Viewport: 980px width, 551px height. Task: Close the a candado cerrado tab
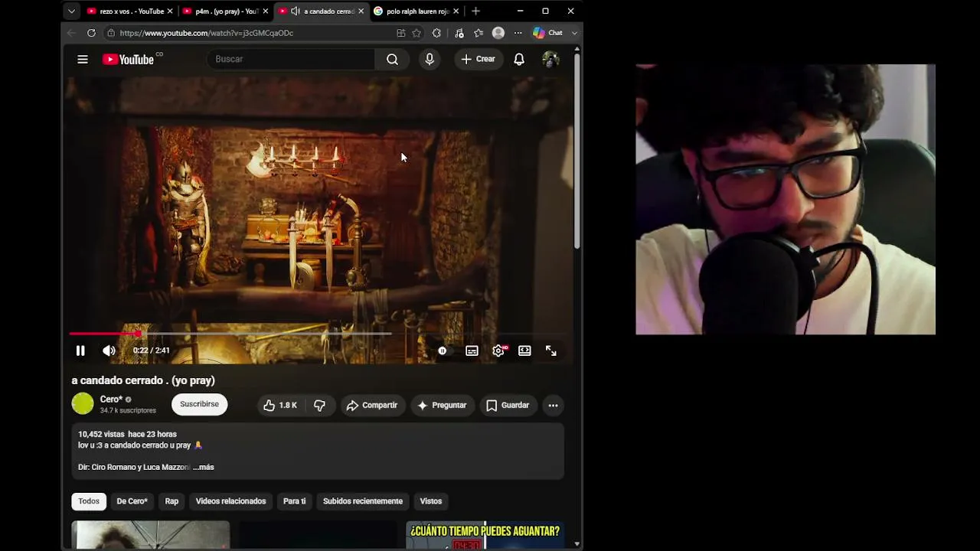pos(361,11)
